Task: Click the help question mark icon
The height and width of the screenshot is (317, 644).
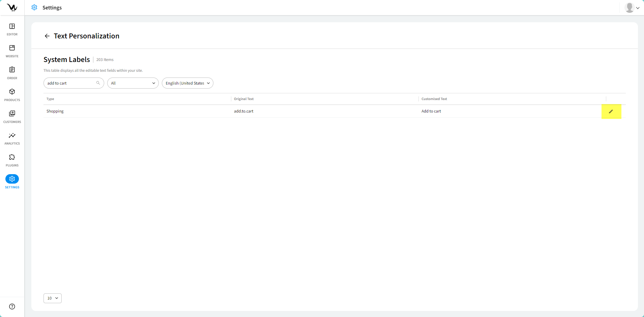Action: point(12,307)
